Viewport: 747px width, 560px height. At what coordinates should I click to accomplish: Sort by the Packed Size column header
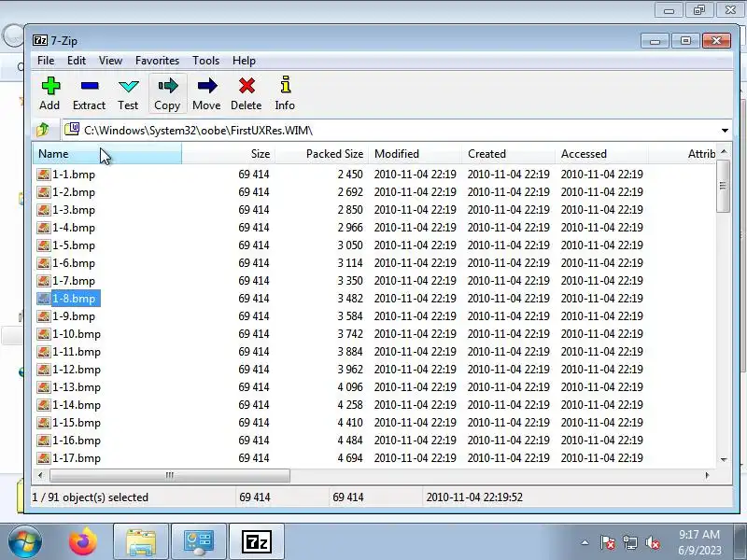[321, 154]
